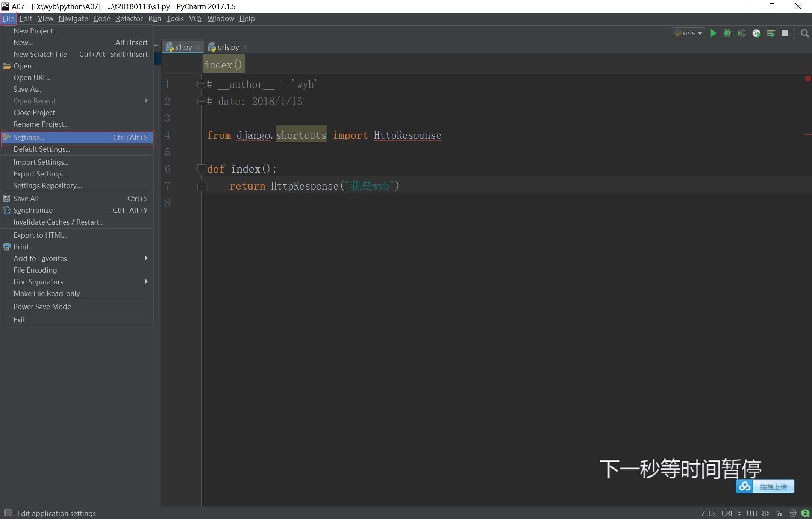Click Save All menu item
The width and height of the screenshot is (812, 519).
tap(77, 199)
